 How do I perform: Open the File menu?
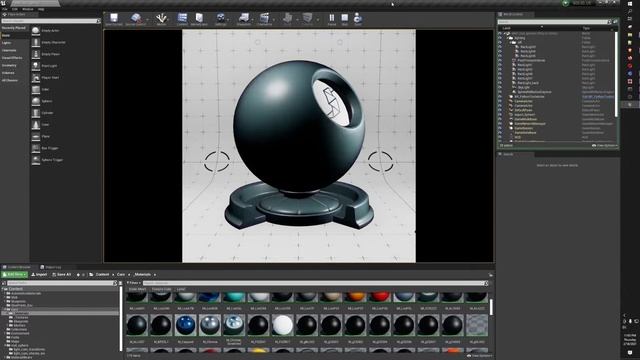click(5, 9)
